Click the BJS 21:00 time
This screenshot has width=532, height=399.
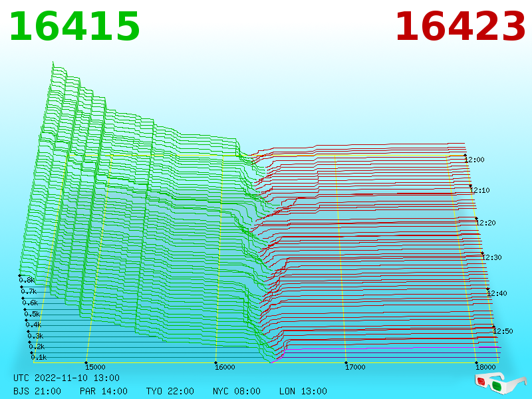click(37, 391)
